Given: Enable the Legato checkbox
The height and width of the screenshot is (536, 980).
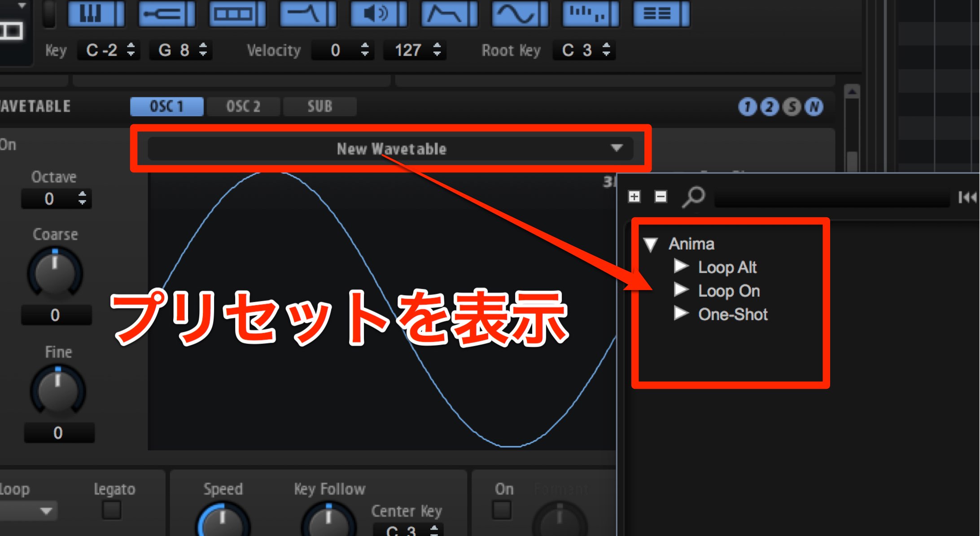Looking at the screenshot, I should tap(112, 510).
